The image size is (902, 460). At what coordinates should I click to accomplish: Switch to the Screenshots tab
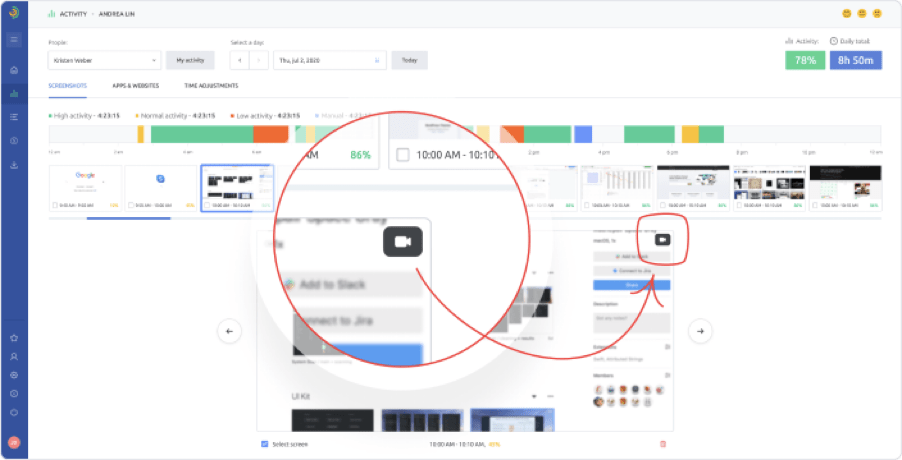67,86
